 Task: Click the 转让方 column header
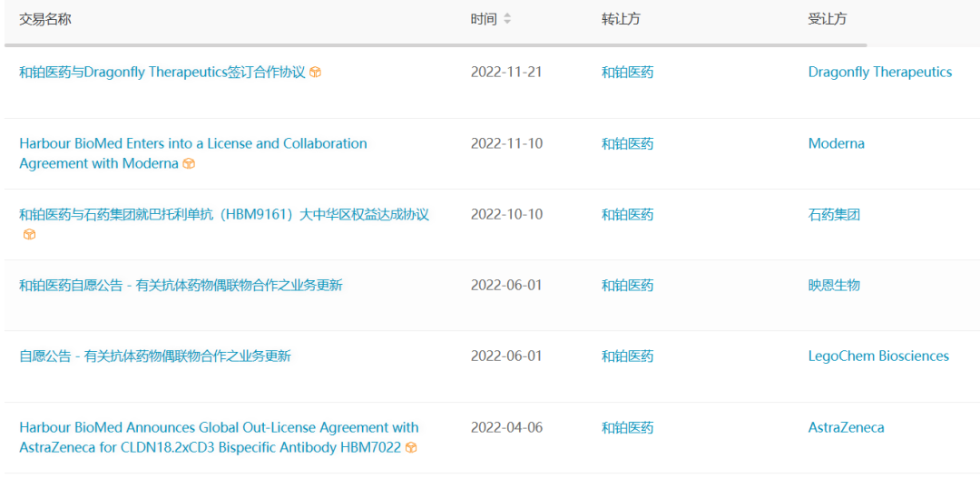pyautogui.click(x=621, y=19)
